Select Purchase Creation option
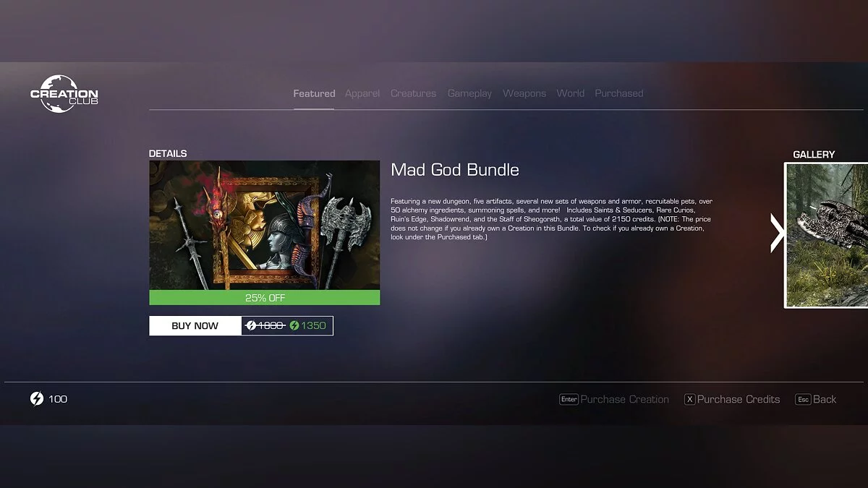 tap(625, 399)
